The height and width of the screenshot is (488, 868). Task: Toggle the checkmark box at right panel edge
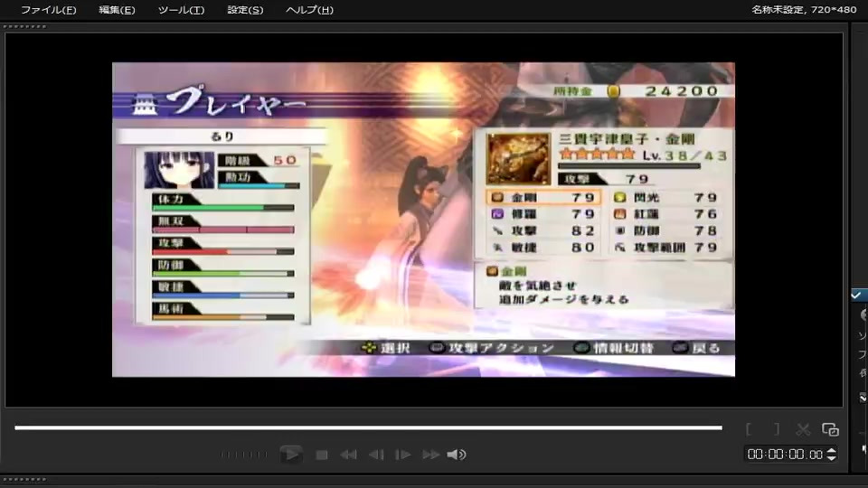click(x=856, y=295)
